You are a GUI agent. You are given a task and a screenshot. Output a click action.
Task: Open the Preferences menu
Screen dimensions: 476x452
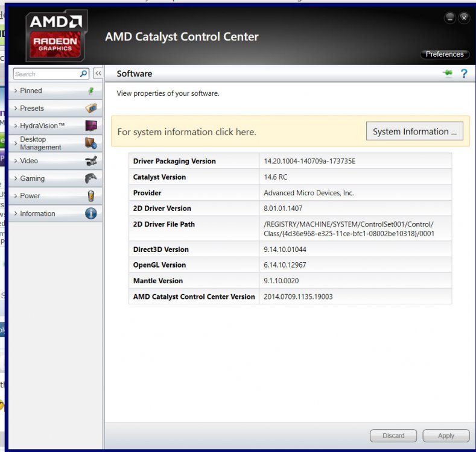click(x=445, y=54)
